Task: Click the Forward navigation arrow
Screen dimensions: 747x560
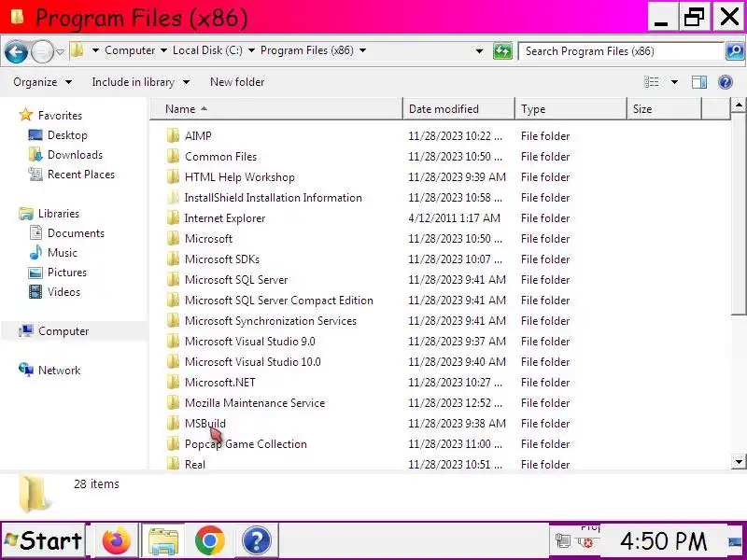Action: [42, 51]
